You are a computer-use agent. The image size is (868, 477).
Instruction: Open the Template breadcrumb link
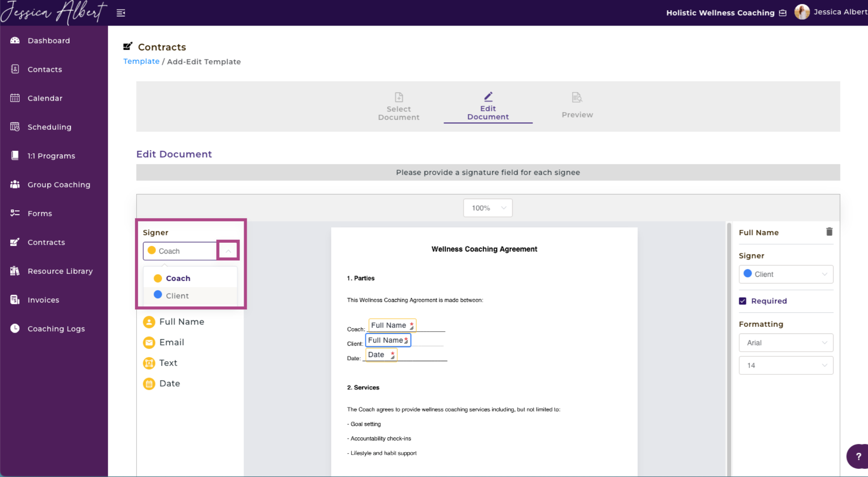point(141,61)
